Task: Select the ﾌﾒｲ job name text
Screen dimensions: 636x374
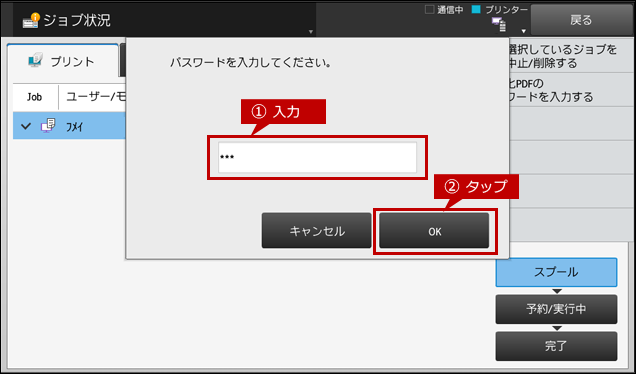Action: [74, 127]
